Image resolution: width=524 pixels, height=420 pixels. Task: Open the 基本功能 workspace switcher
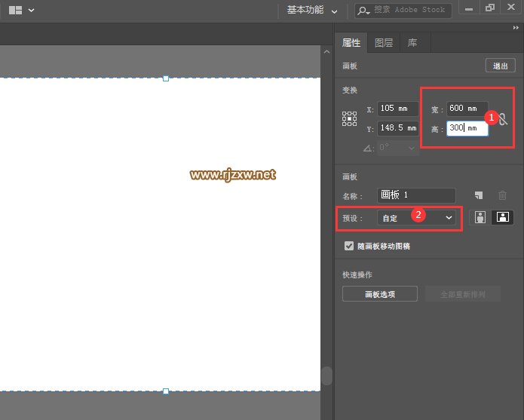[x=312, y=10]
